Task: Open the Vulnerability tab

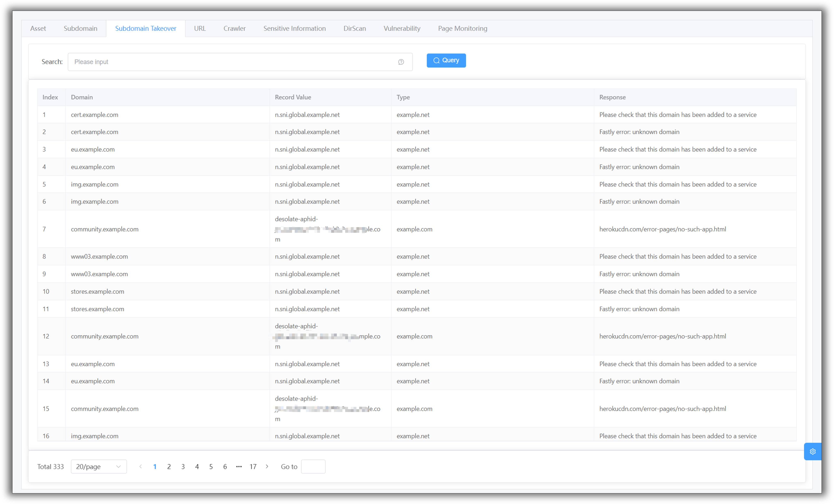Action: coord(402,28)
